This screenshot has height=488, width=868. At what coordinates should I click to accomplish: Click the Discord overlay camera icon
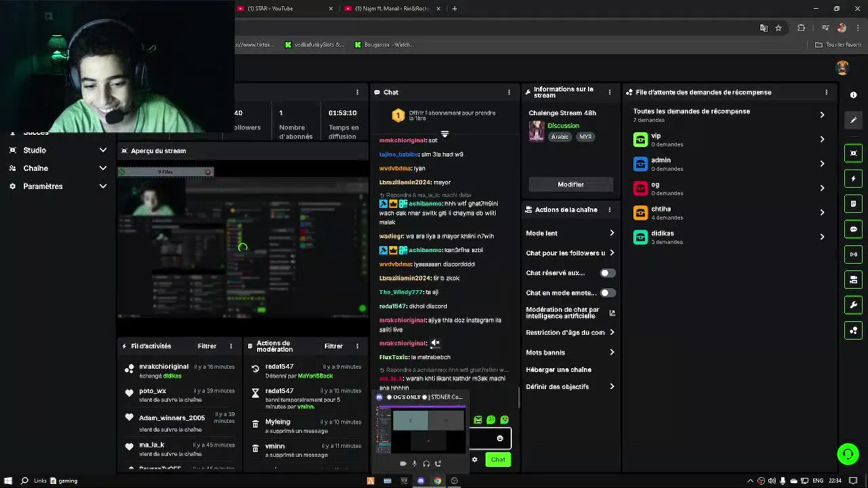pyautogui.click(x=403, y=464)
